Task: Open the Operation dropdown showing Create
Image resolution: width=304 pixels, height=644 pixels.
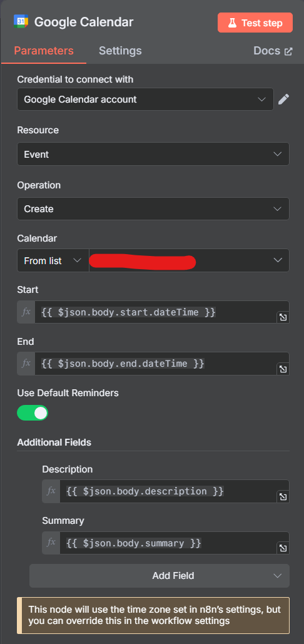Action: [x=153, y=208]
